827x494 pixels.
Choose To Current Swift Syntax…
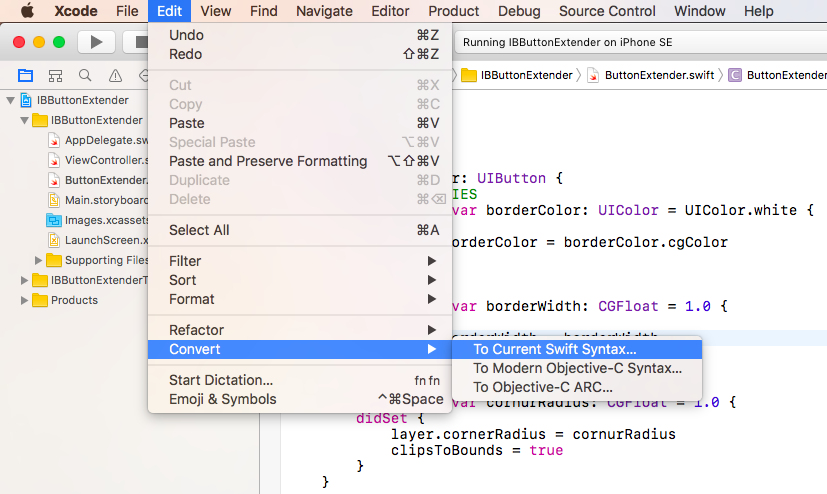pos(577,349)
